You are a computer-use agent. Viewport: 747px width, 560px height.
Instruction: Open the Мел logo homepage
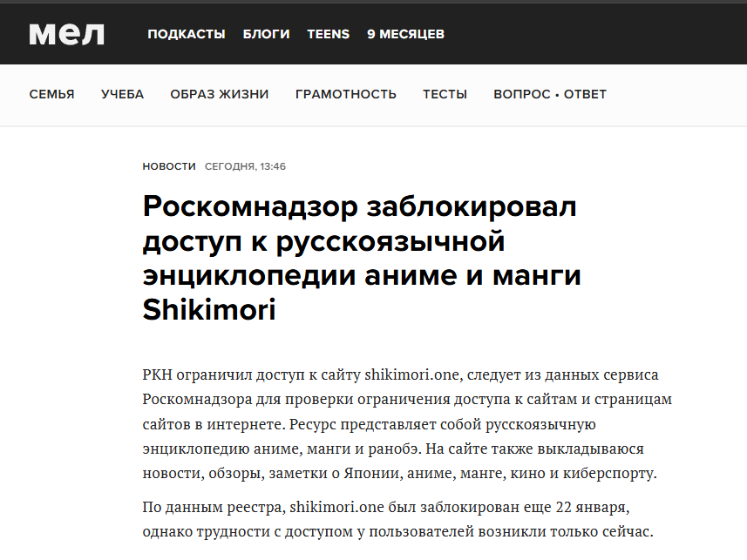point(67,34)
